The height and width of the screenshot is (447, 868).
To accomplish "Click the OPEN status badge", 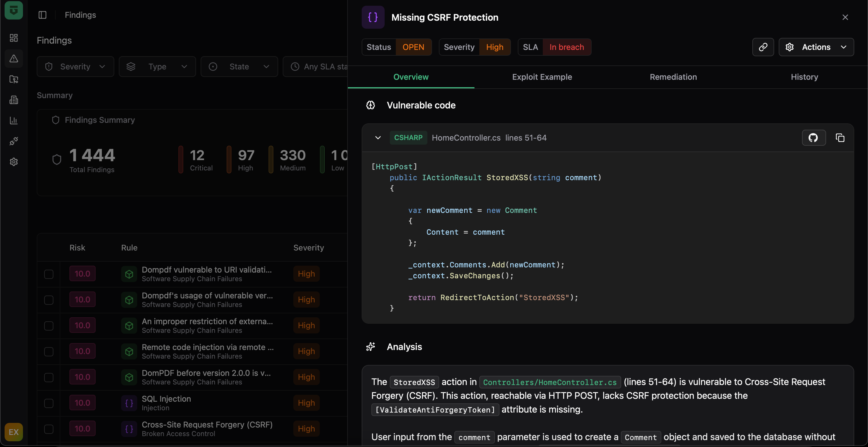I will (413, 47).
